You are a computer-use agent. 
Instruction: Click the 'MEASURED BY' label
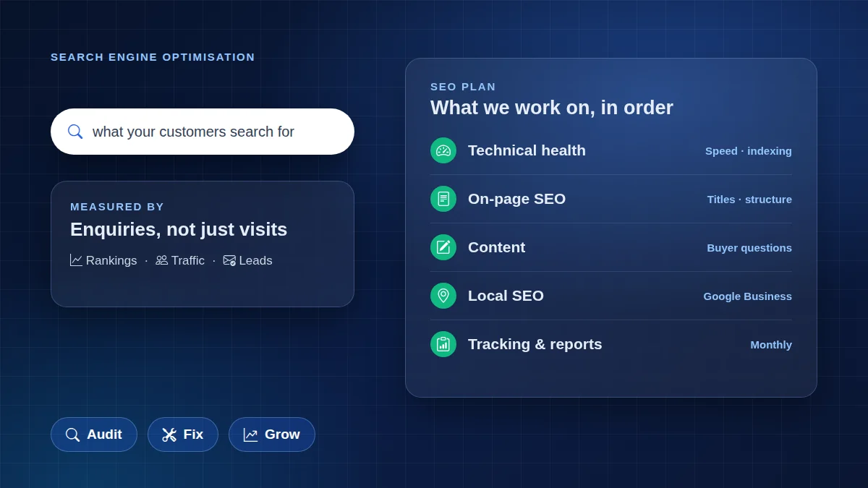117,207
